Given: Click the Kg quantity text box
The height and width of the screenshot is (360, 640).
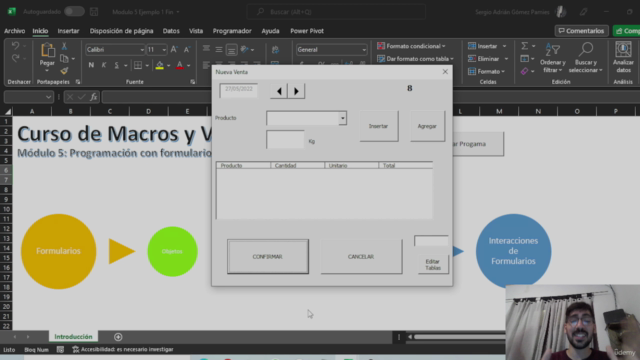Looking at the screenshot, I should pyautogui.click(x=285, y=140).
